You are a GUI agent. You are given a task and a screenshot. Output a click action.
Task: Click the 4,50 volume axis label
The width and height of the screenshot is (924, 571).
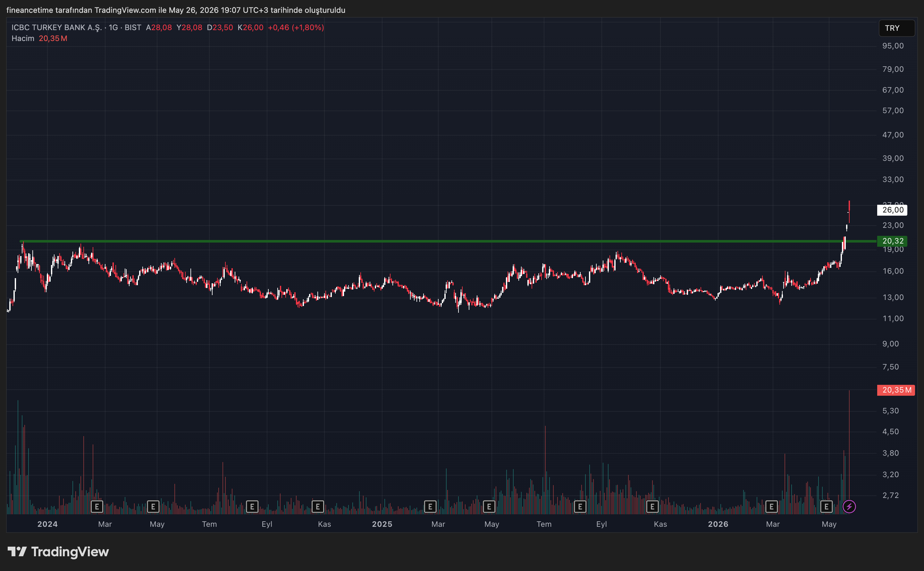click(891, 432)
